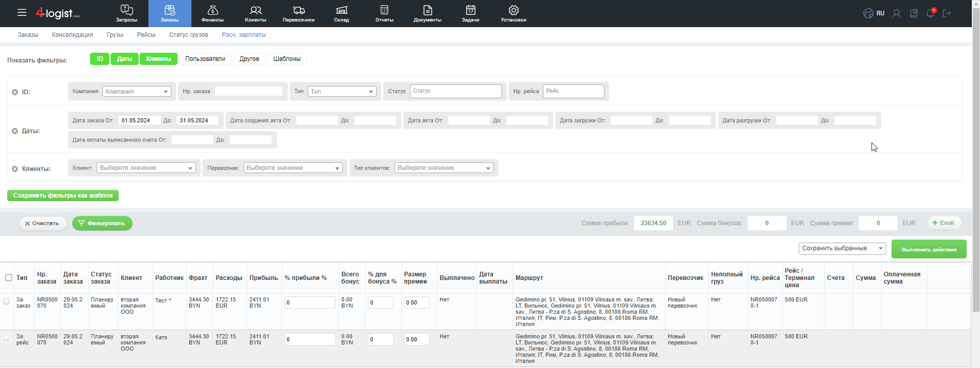Click the logout icon in header
Viewport: 980px width, 368px height.
tap(947, 13)
